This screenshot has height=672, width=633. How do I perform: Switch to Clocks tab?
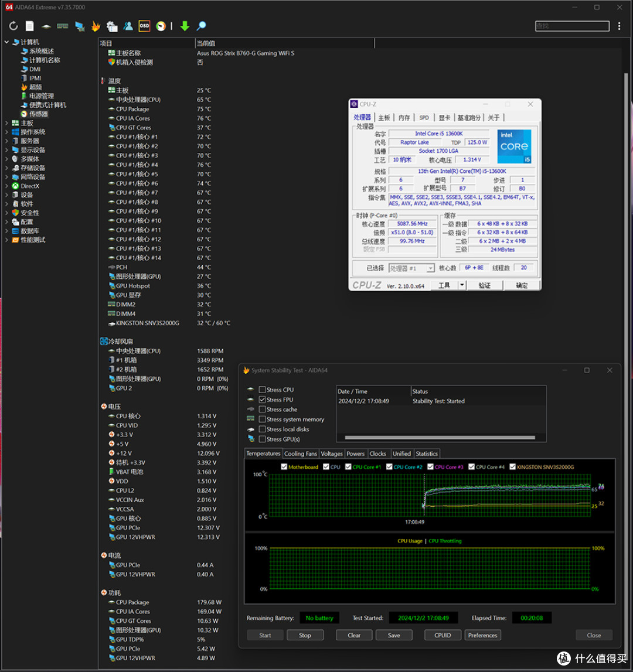tap(378, 453)
